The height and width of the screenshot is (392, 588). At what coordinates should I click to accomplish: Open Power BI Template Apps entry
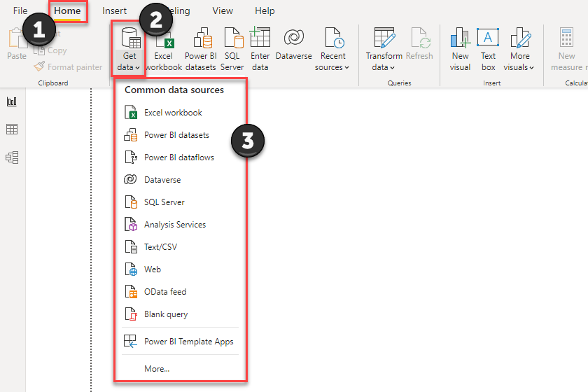pyautogui.click(x=181, y=342)
